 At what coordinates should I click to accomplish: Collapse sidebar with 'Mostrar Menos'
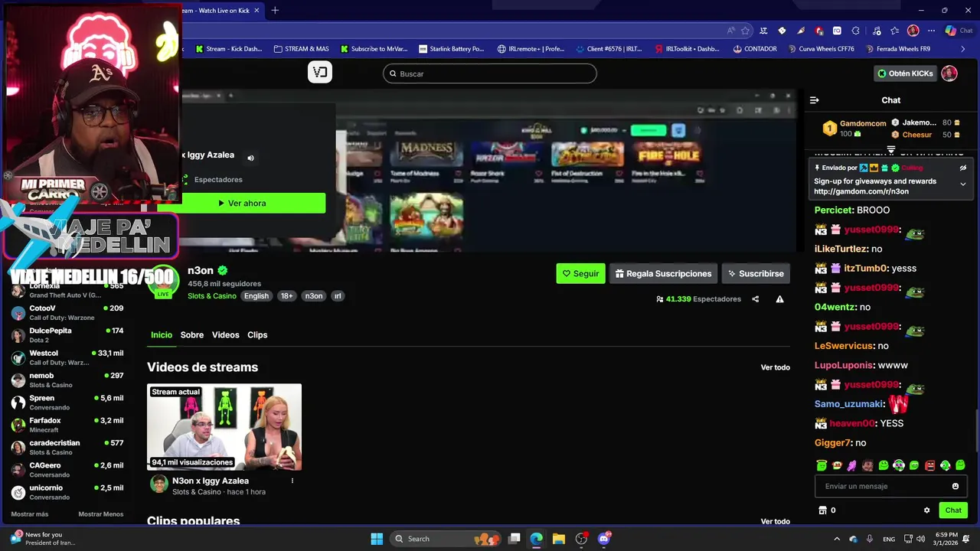pos(100,514)
